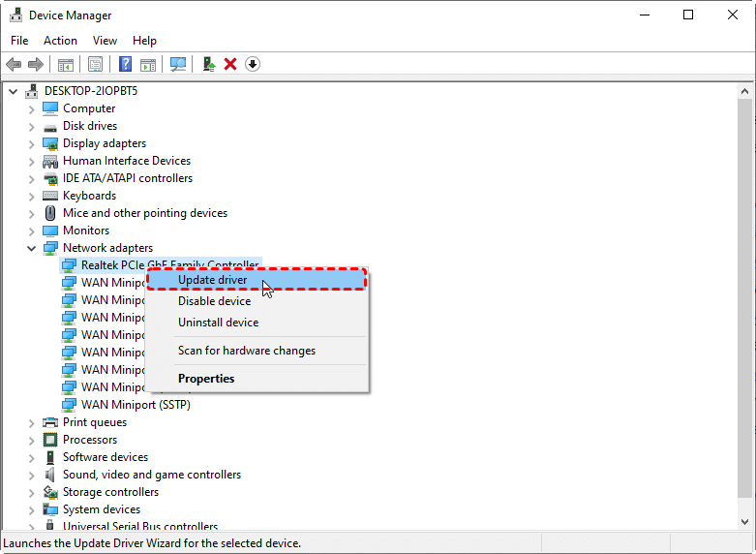Image resolution: width=756 pixels, height=554 pixels.
Task: Click the black down-arrow circle toolbar icon
Action: [x=253, y=64]
